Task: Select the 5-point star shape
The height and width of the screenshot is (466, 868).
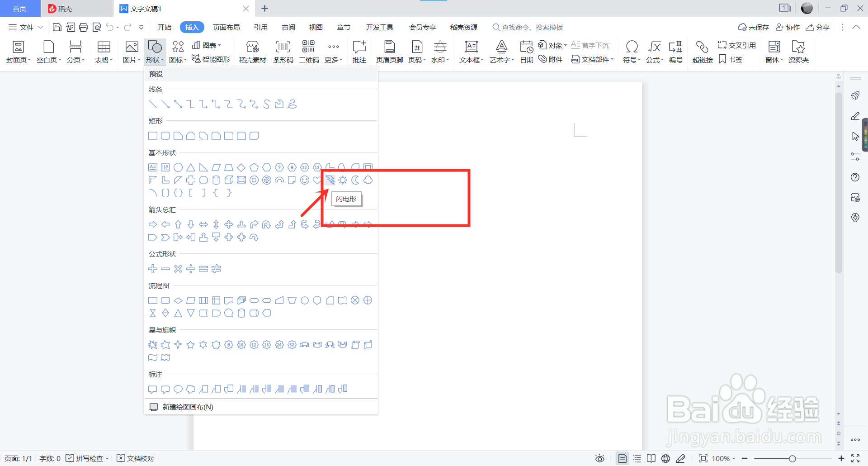Action: (191, 345)
